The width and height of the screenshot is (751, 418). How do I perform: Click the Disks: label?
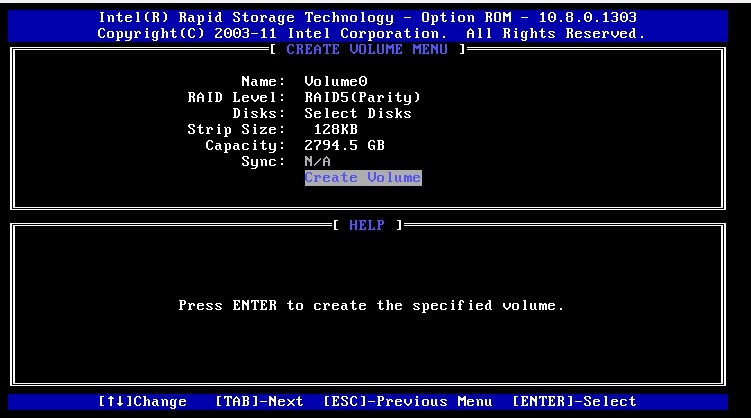click(x=259, y=113)
